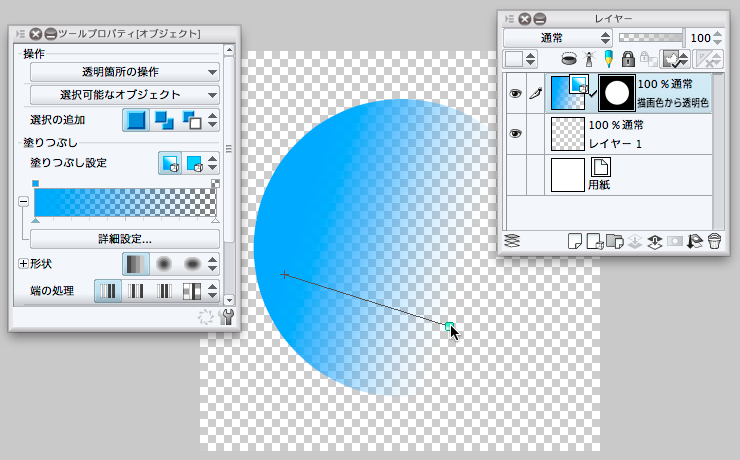This screenshot has width=740, height=460.
Task: Select the ellipse gradient shape
Action: click(x=192, y=264)
